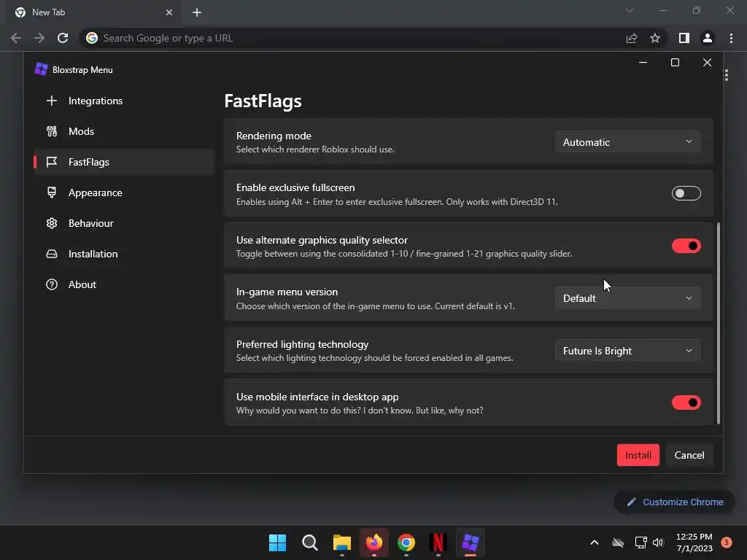Show hidden system tray icons

click(x=594, y=542)
